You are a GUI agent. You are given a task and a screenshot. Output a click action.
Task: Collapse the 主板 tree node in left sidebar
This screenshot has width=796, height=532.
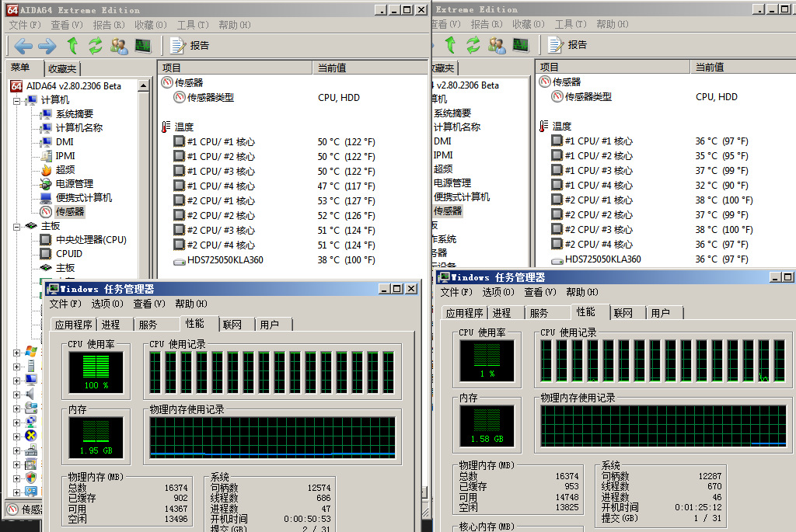click(x=17, y=226)
